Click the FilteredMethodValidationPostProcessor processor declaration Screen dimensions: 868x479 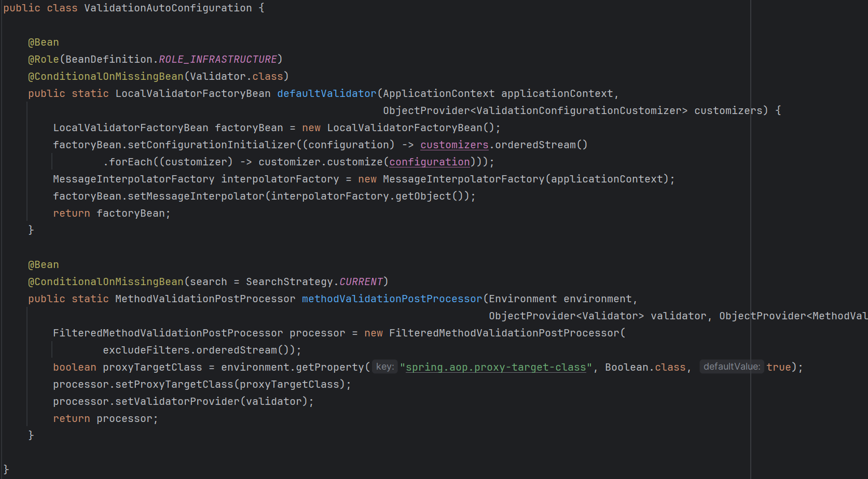pos(199,333)
